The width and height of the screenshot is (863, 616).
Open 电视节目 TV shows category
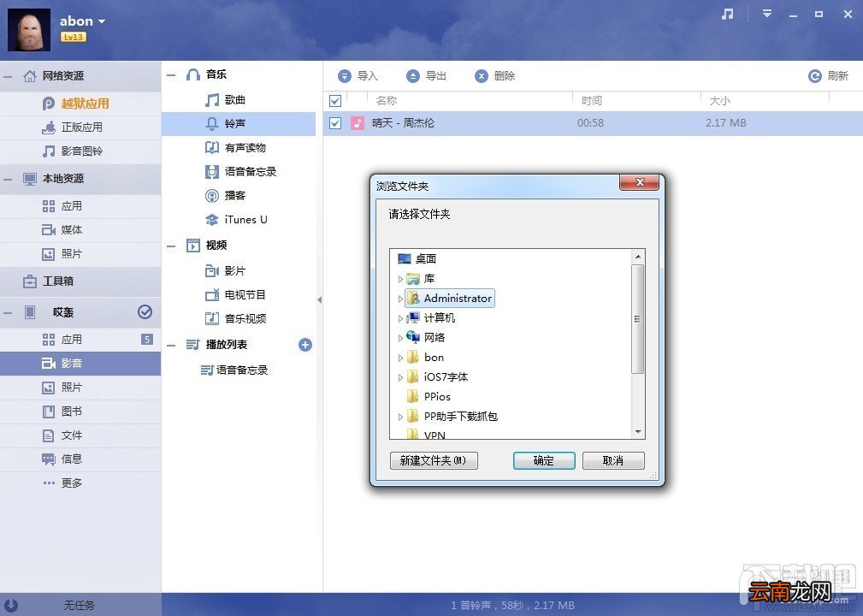click(239, 295)
